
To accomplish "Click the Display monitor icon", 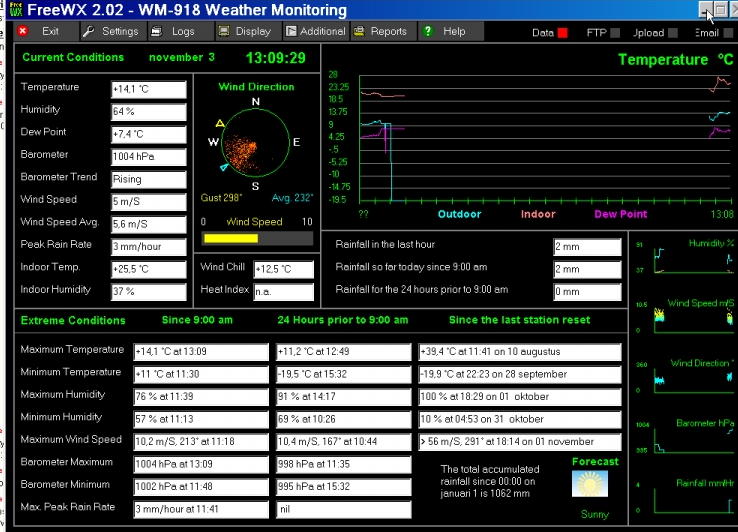I will [224, 32].
